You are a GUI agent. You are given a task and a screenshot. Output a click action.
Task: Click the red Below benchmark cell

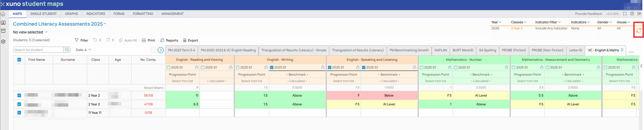389,96
